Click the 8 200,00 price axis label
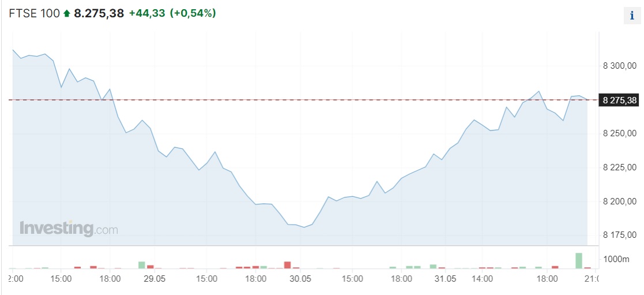Image resolution: width=644 pixels, height=295 pixels. coord(619,201)
